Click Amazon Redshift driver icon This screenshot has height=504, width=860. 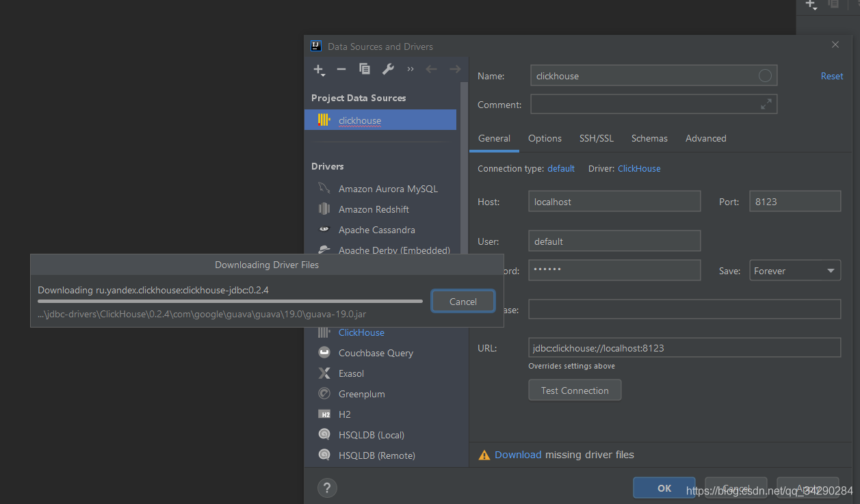324,209
